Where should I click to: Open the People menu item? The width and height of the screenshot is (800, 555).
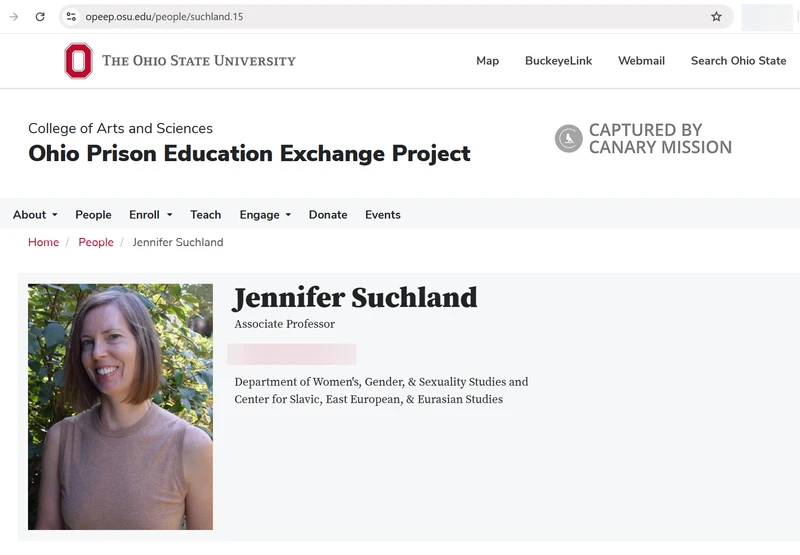93,215
